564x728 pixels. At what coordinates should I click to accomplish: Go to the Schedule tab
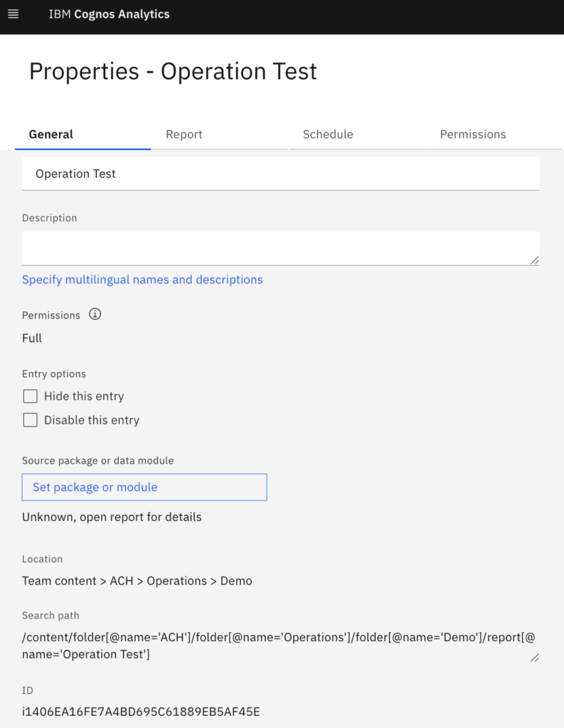click(x=328, y=134)
